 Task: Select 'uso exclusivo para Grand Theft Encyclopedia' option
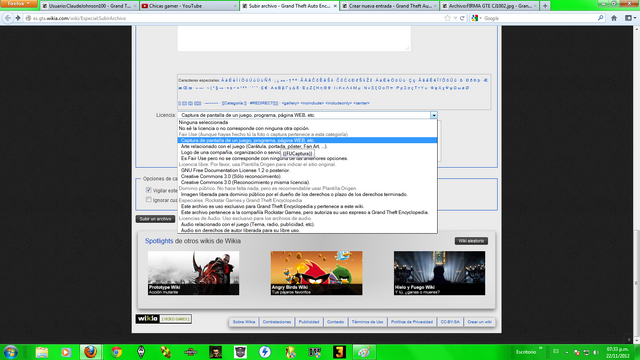(x=307, y=207)
